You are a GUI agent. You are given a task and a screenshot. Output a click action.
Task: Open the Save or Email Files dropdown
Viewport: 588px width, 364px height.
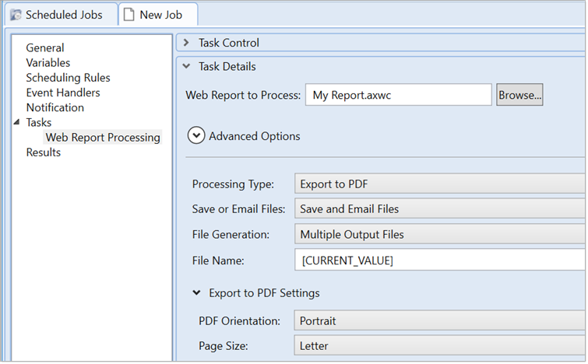click(440, 208)
